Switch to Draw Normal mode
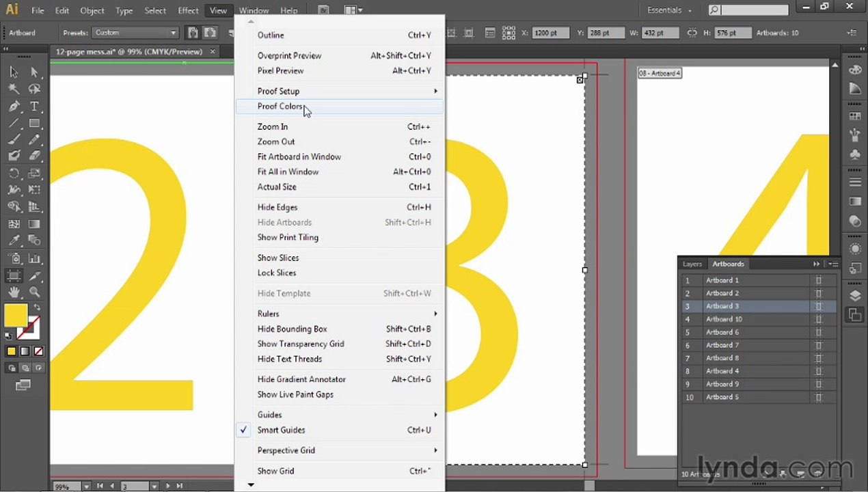This screenshot has width=868, height=492. click(12, 368)
